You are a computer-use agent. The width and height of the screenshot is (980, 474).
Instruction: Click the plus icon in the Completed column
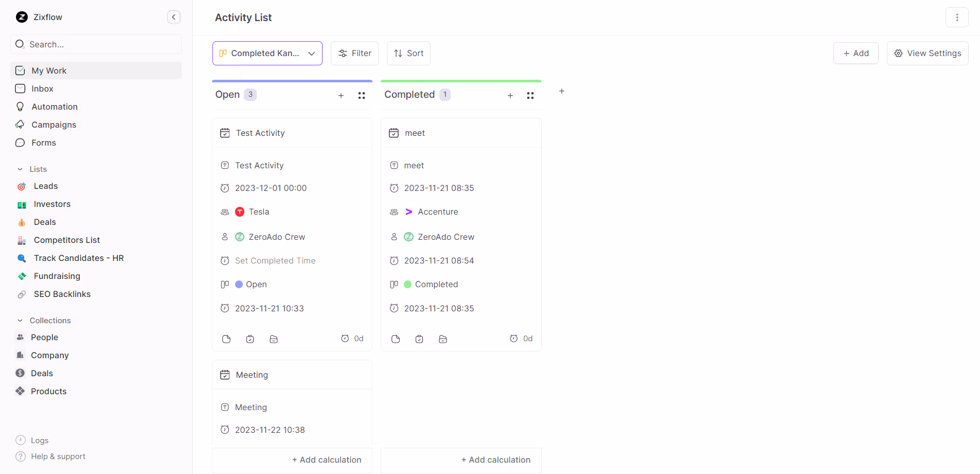(x=510, y=96)
